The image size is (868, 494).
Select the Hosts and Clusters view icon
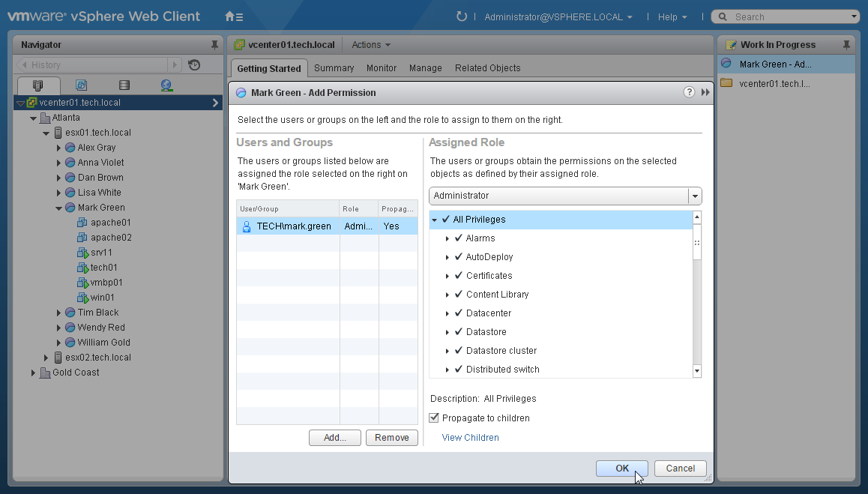point(37,85)
